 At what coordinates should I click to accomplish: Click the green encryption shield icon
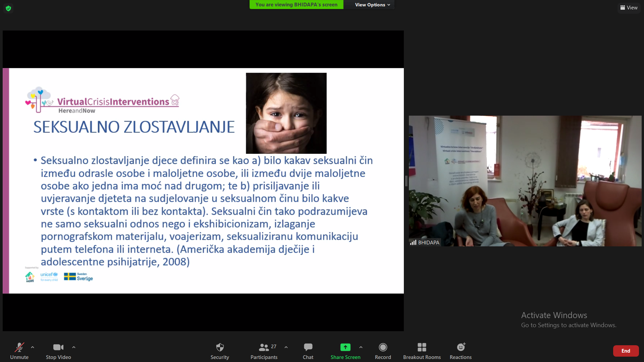click(8, 8)
